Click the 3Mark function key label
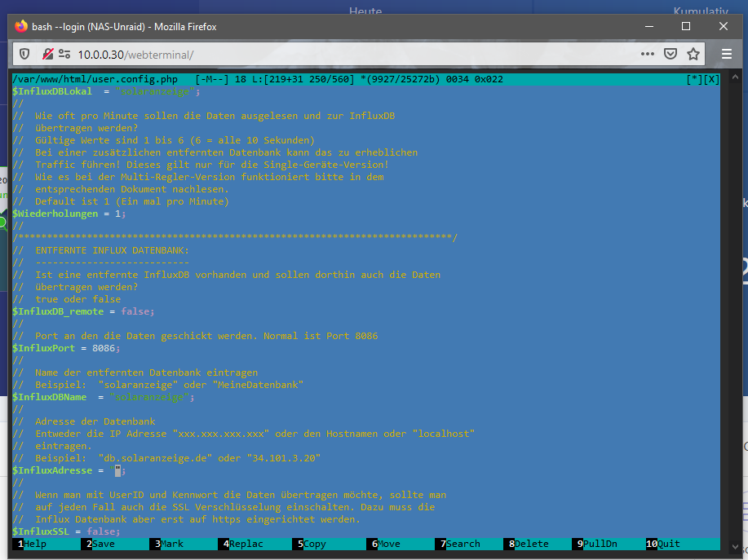748x560 pixels. tap(166, 544)
